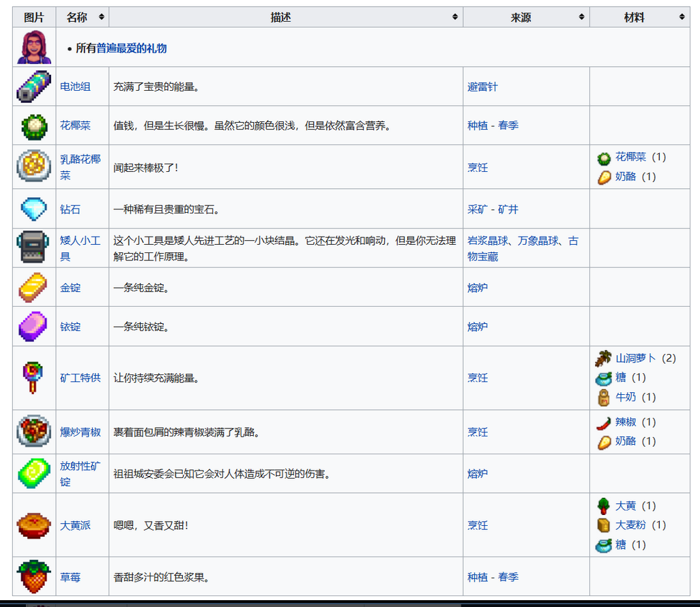The width and height of the screenshot is (700, 607).
Task: Click wheat flour icon in materials
Action: coord(604,525)
